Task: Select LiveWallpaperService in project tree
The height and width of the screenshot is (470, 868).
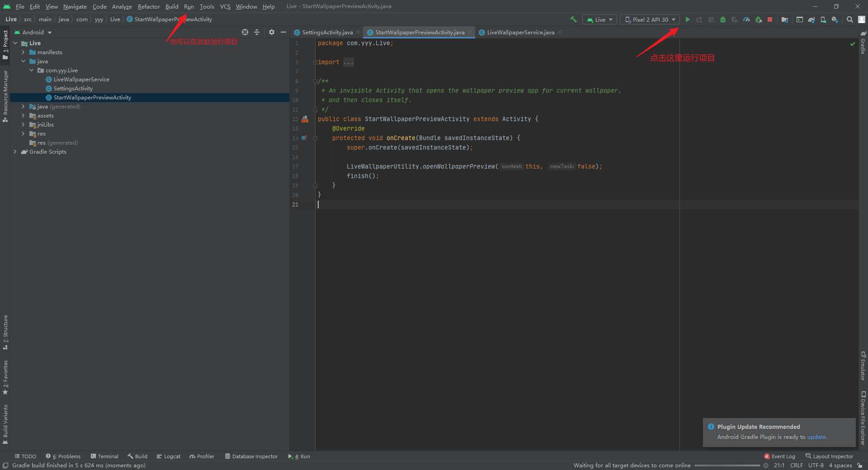Action: pos(81,80)
